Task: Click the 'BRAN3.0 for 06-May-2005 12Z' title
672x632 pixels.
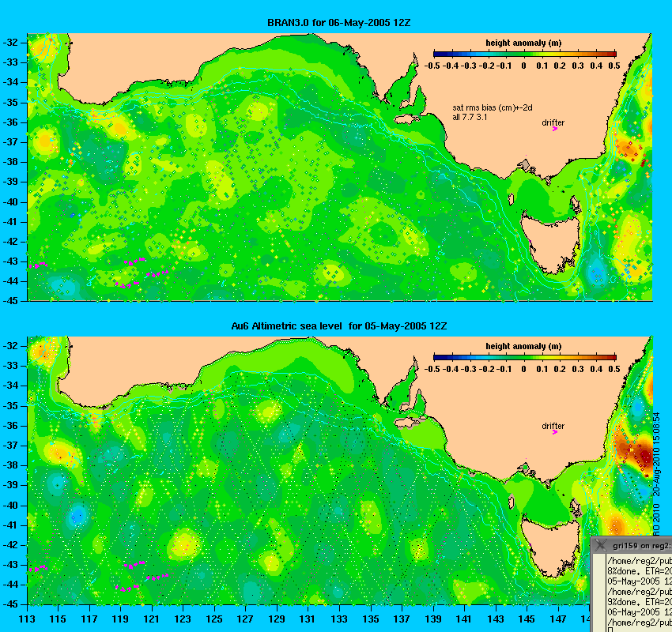Action: pyautogui.click(x=338, y=23)
